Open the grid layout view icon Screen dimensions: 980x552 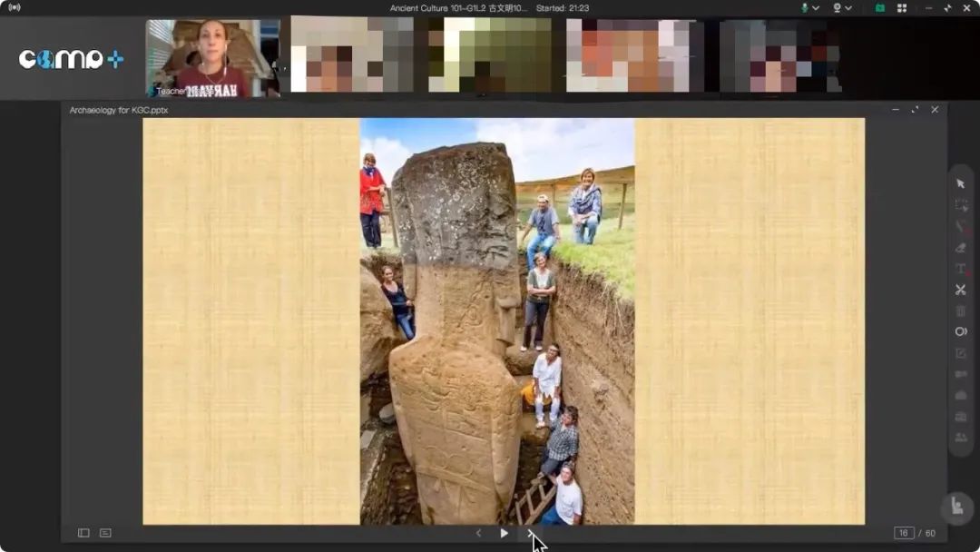point(902,8)
